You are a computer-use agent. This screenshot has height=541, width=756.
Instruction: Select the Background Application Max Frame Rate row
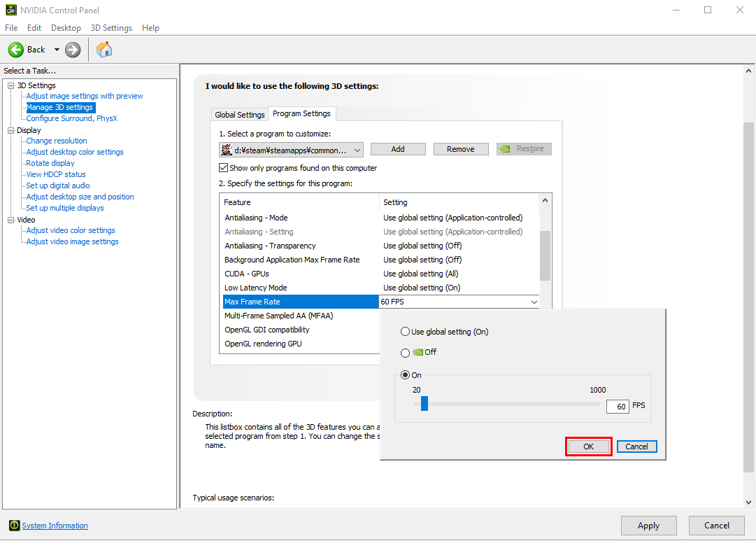(380, 260)
